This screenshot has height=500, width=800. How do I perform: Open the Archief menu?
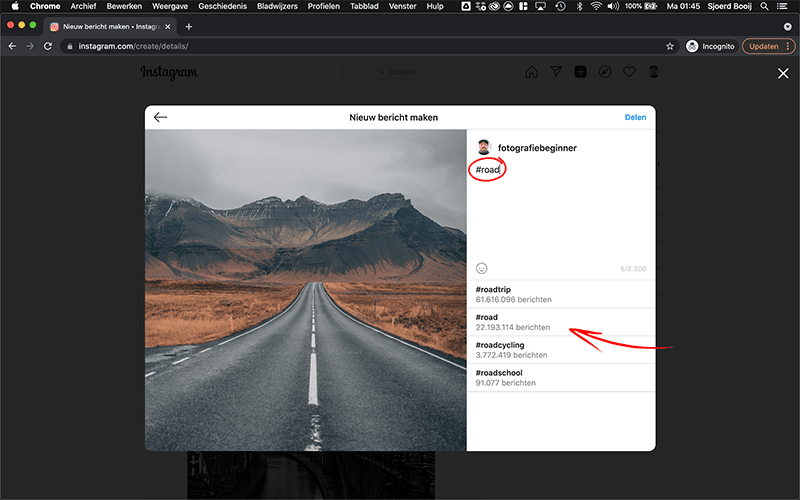point(83,6)
